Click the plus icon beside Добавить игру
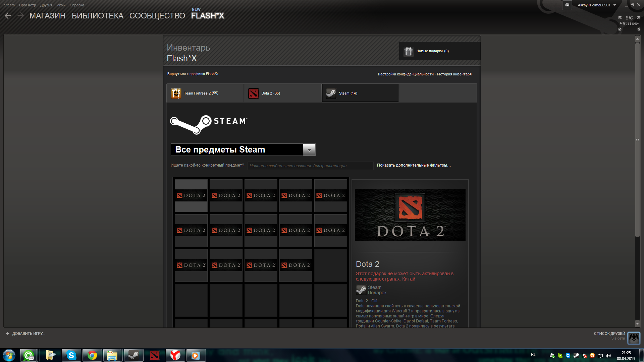Viewport: 644px width, 362px height. tap(8, 334)
